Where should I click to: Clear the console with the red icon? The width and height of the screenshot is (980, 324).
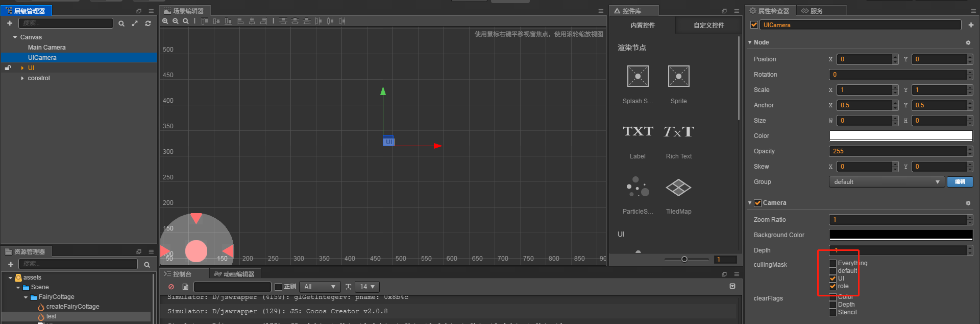(x=171, y=287)
